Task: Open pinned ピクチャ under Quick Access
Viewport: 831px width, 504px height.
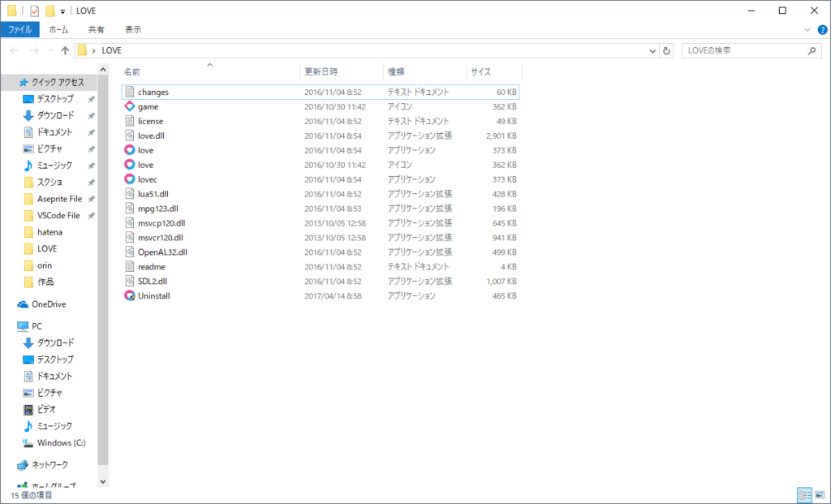Action: click(x=50, y=149)
